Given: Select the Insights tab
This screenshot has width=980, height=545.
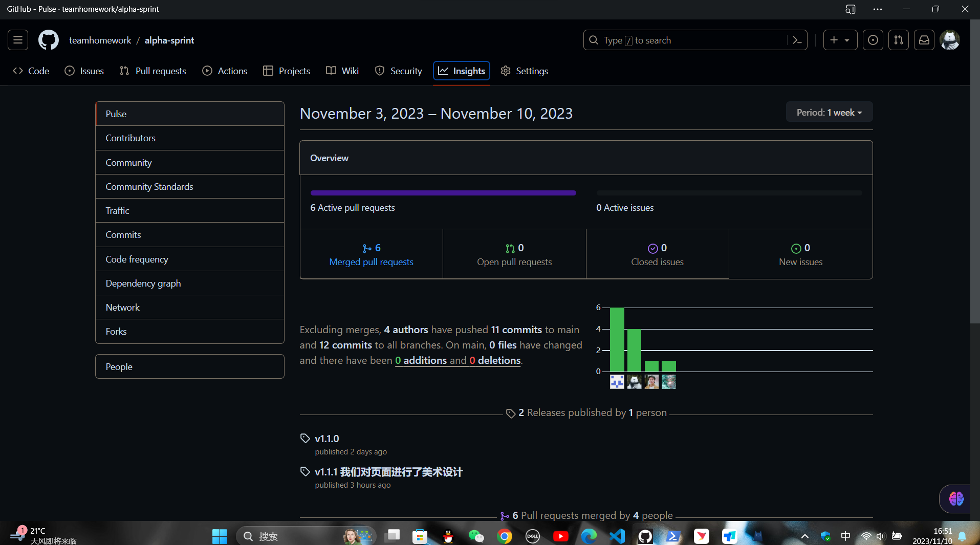Looking at the screenshot, I should coord(462,71).
